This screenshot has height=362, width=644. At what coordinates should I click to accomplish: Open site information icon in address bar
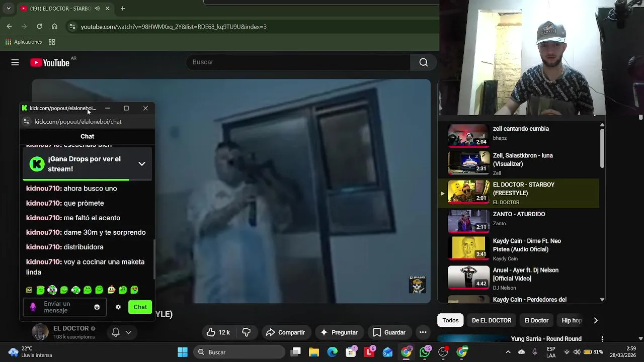click(x=72, y=27)
